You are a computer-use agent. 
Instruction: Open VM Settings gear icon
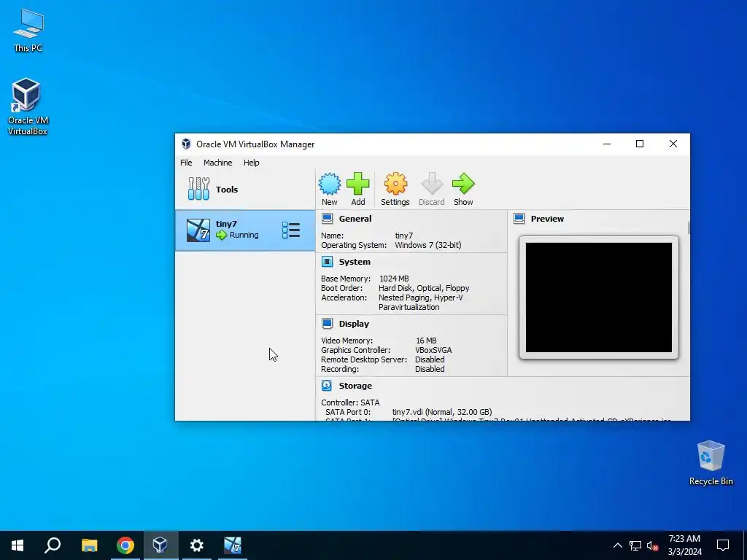point(395,184)
